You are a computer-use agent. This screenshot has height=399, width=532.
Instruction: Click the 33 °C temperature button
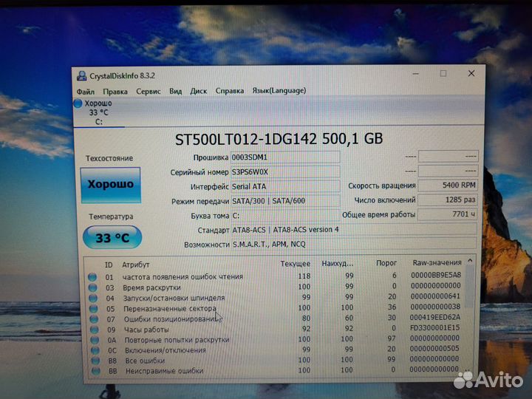pyautogui.click(x=112, y=237)
